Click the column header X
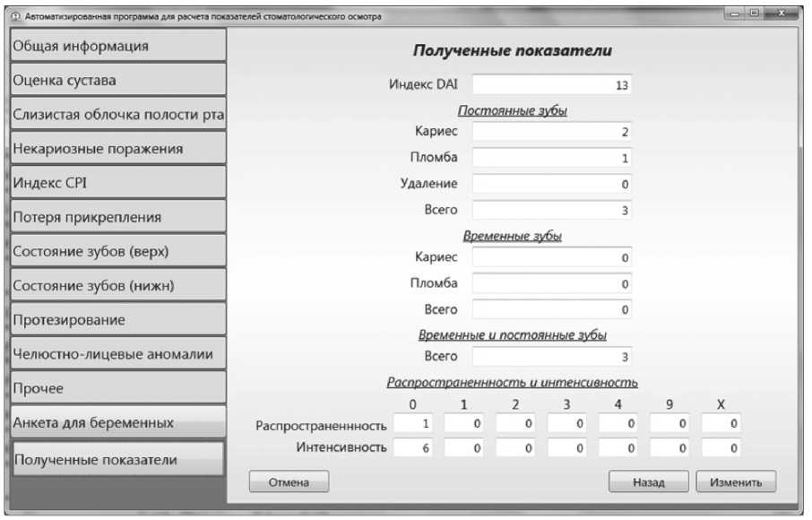This screenshot has width=812, height=520. [x=721, y=404]
